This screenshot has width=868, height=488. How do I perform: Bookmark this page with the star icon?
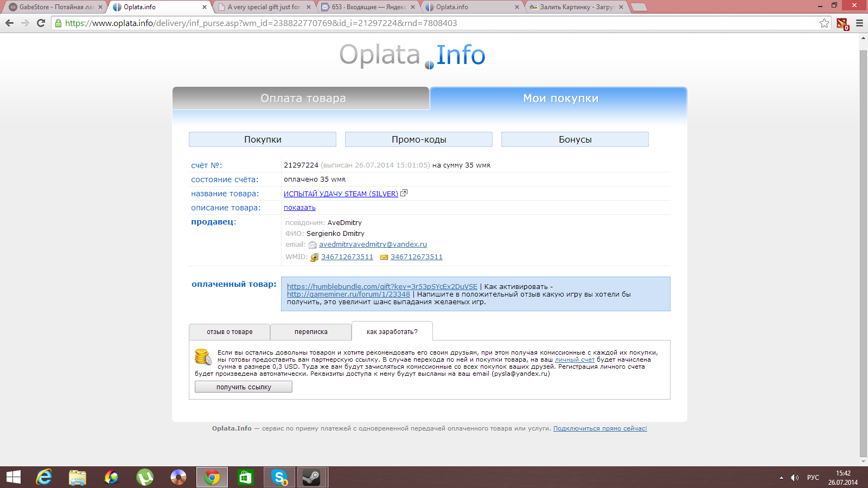click(x=825, y=23)
